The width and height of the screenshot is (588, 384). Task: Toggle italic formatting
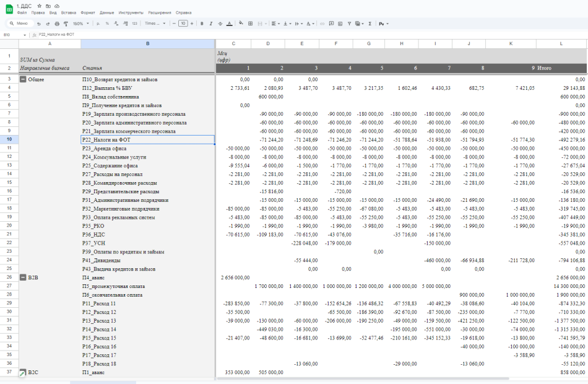pyautogui.click(x=211, y=24)
